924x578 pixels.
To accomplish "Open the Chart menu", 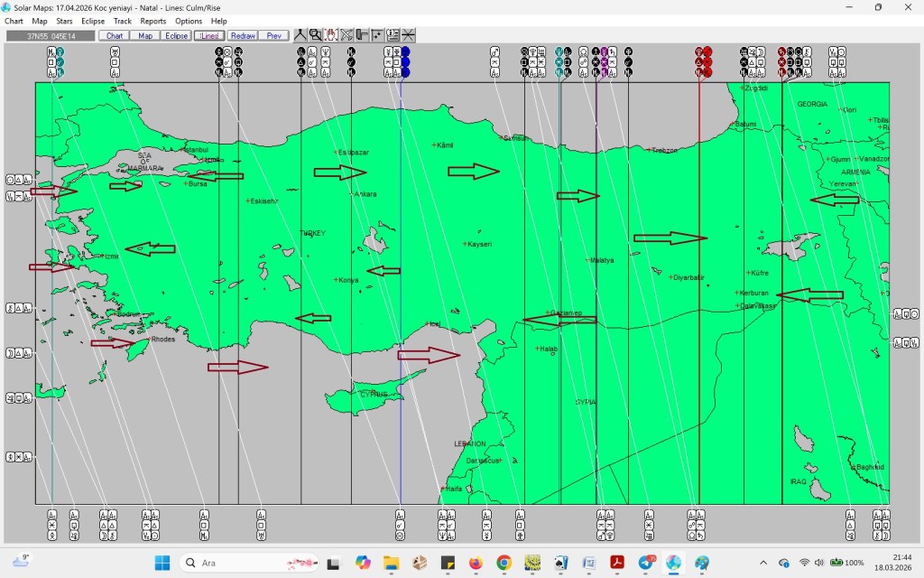I will click(14, 21).
